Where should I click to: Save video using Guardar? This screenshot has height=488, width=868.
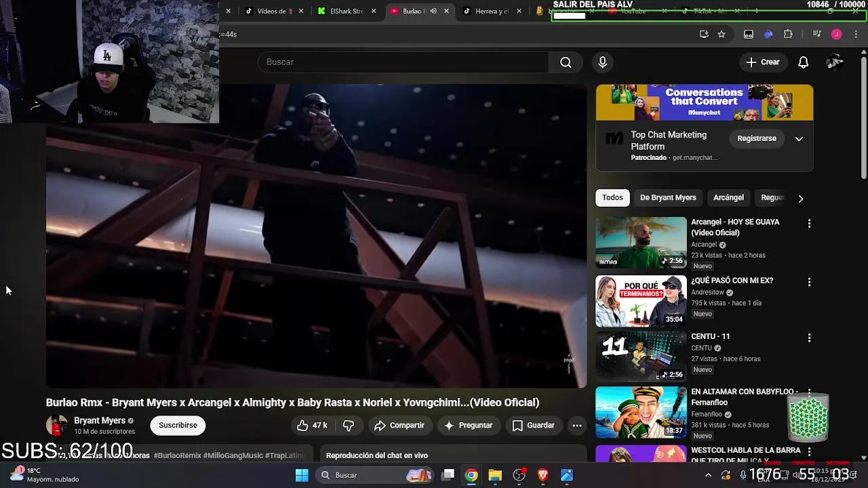coord(533,426)
